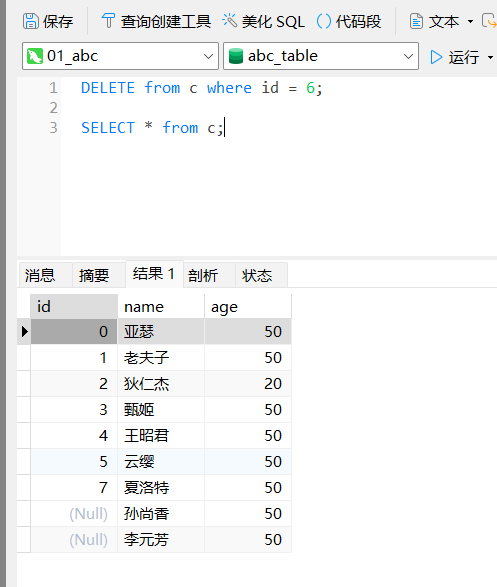The height and width of the screenshot is (587, 497).
Task: Click the export icon right of 文本
Action: tap(490, 21)
